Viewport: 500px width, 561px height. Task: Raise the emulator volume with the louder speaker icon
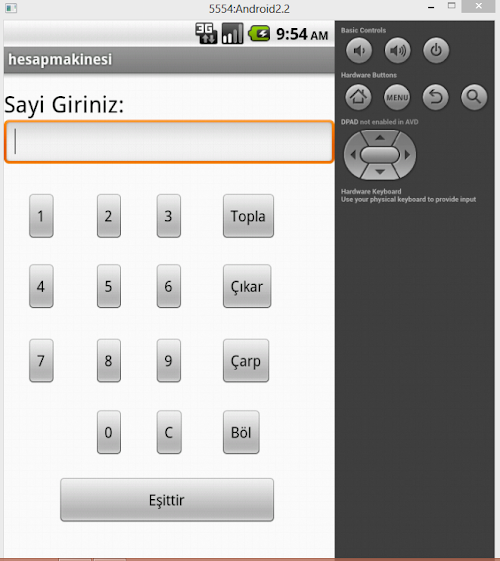[x=397, y=50]
